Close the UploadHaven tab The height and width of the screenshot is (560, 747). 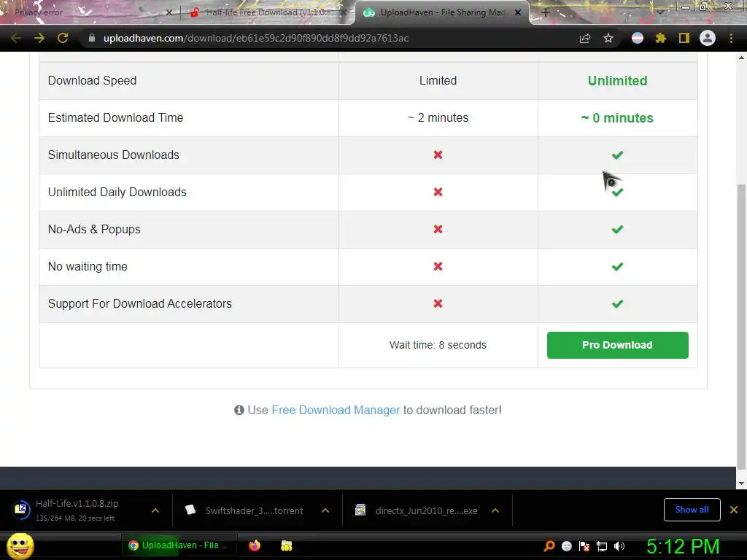tap(518, 13)
